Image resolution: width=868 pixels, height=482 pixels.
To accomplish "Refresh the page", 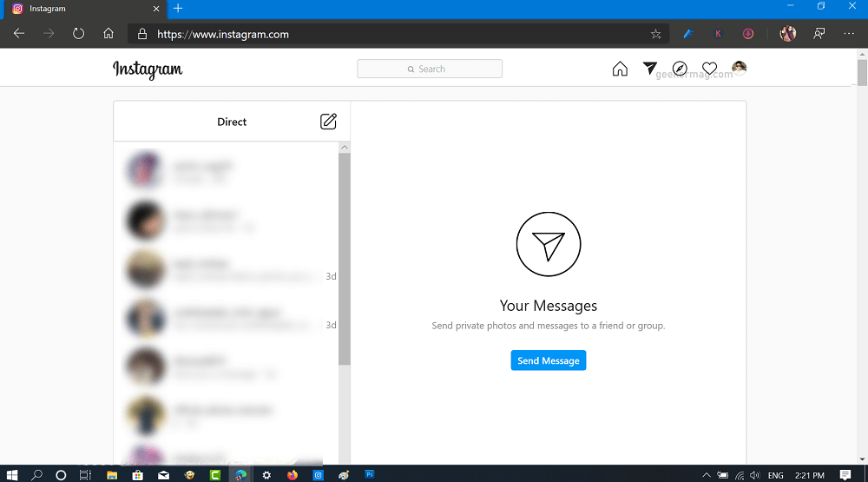I will 79,34.
